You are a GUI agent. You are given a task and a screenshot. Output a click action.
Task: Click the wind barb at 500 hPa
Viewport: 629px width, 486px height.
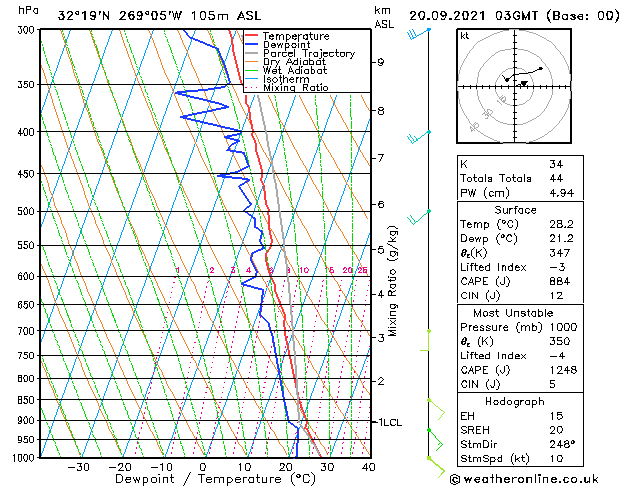pos(419,217)
